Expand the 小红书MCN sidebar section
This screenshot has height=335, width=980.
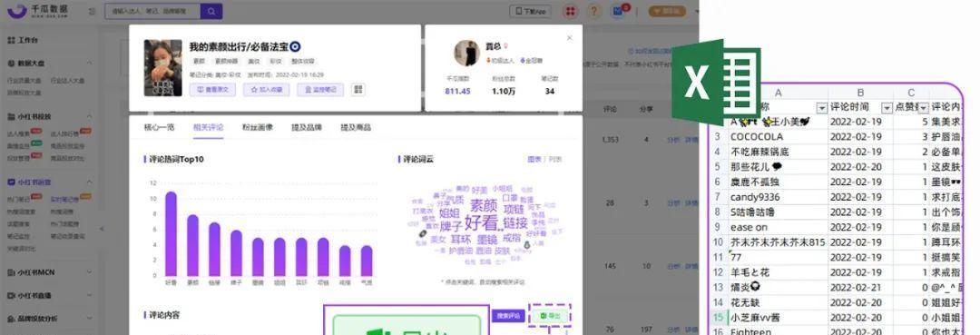point(89,272)
